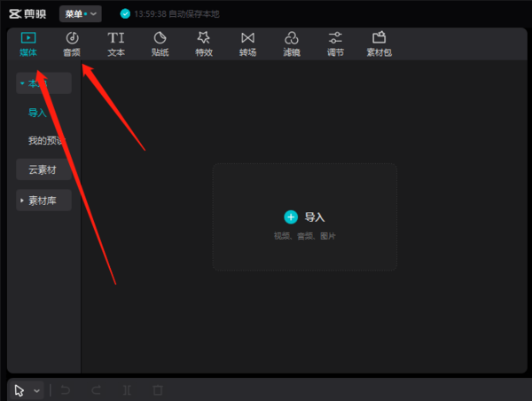Open the 文本 (Text) tool panel
The height and width of the screenshot is (401, 532).
(116, 43)
